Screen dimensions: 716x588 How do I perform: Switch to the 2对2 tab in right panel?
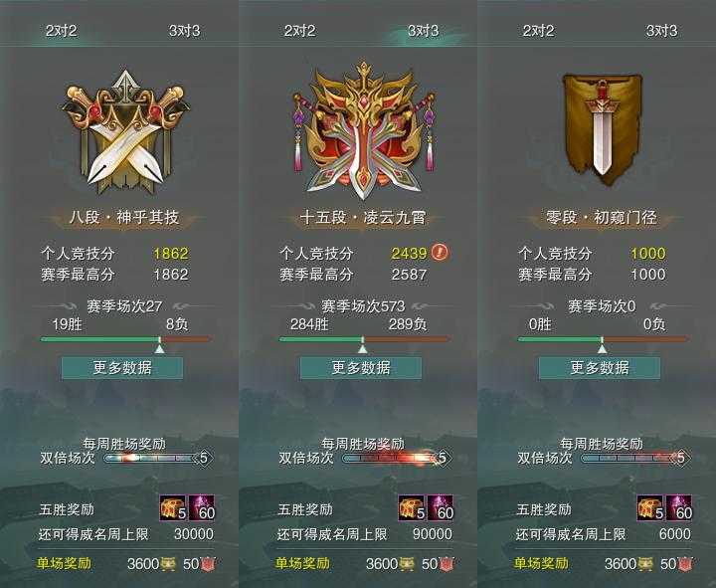[x=538, y=31]
